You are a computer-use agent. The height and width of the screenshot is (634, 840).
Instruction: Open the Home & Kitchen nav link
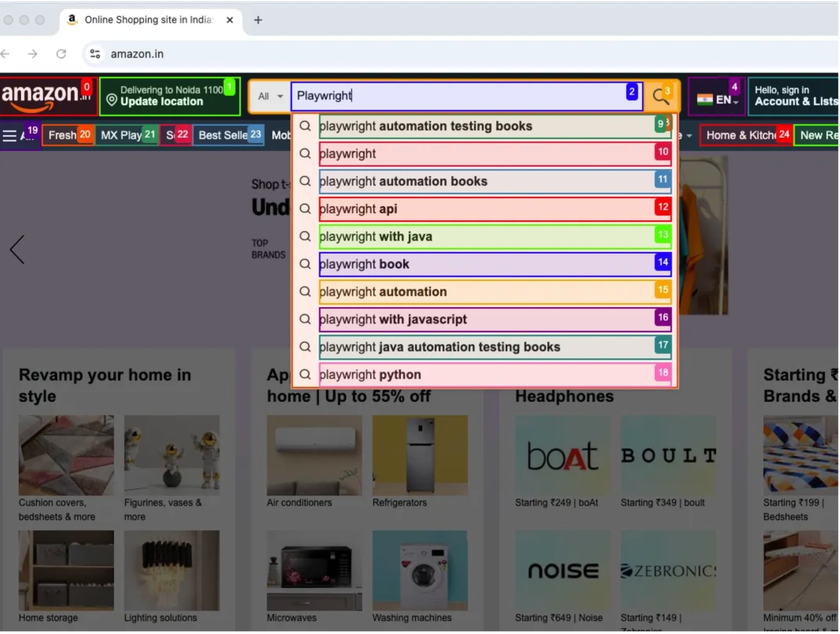tap(747, 136)
